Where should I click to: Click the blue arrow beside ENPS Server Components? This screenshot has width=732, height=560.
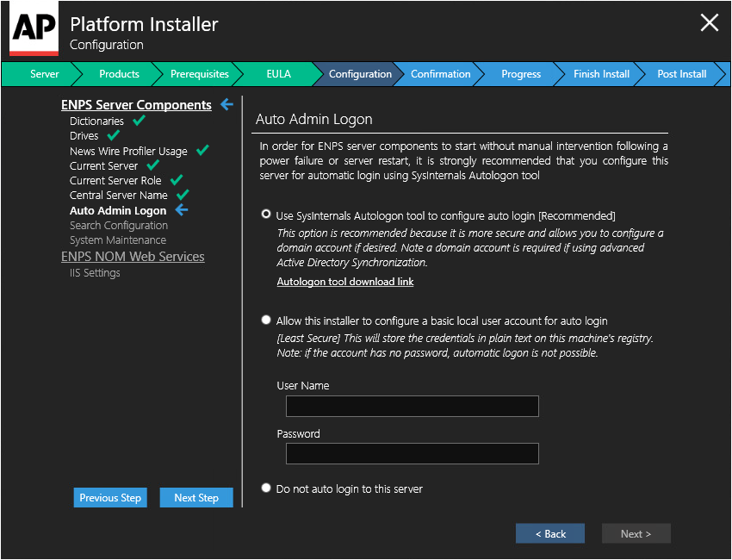pyautogui.click(x=226, y=104)
